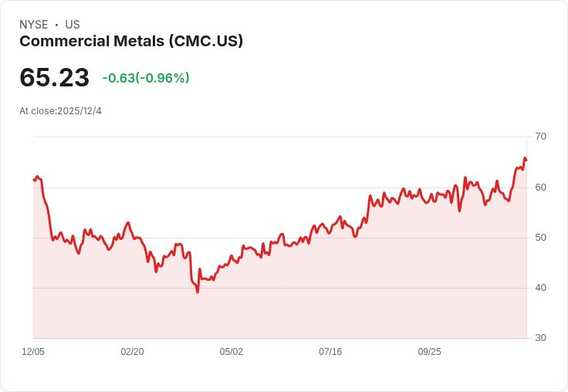Select the 50 price axis label

point(540,237)
